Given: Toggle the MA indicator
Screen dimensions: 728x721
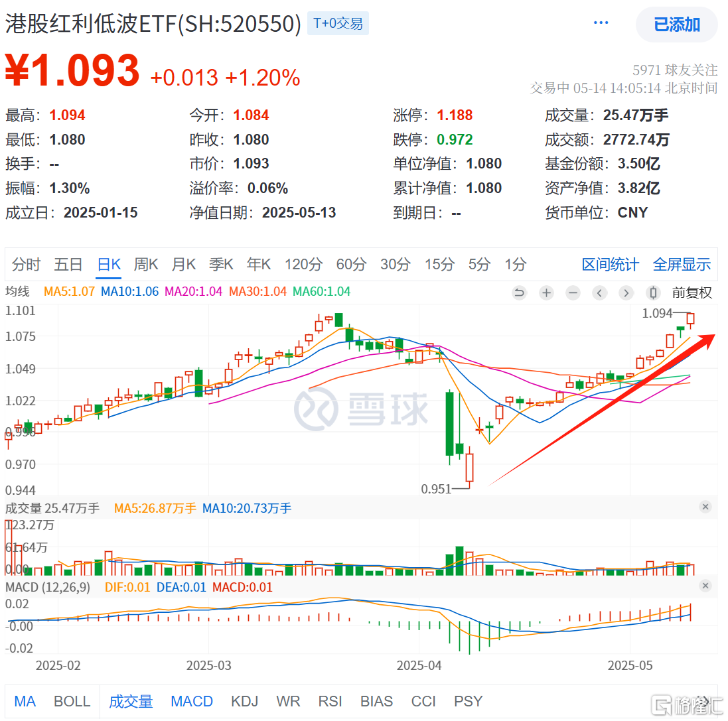Looking at the screenshot, I should coord(25,701).
